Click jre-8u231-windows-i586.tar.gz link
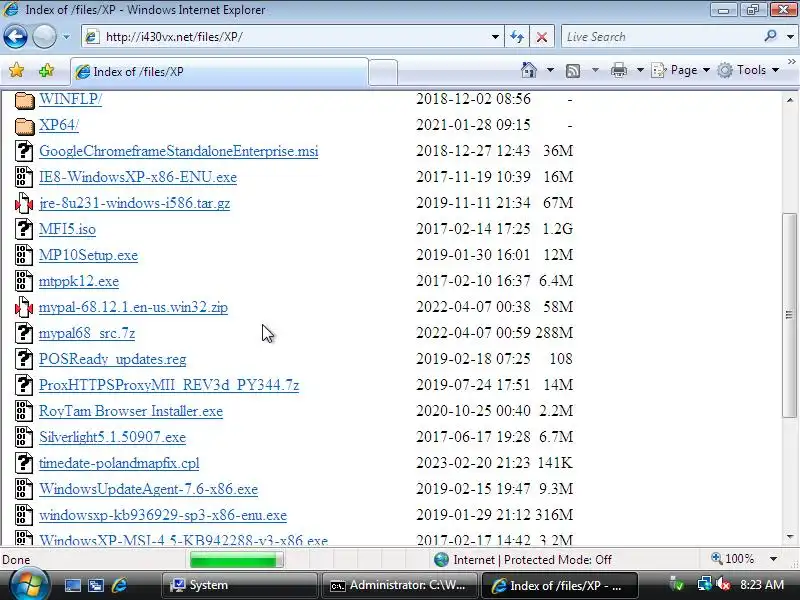Viewport: 800px width, 600px height. coord(134,203)
